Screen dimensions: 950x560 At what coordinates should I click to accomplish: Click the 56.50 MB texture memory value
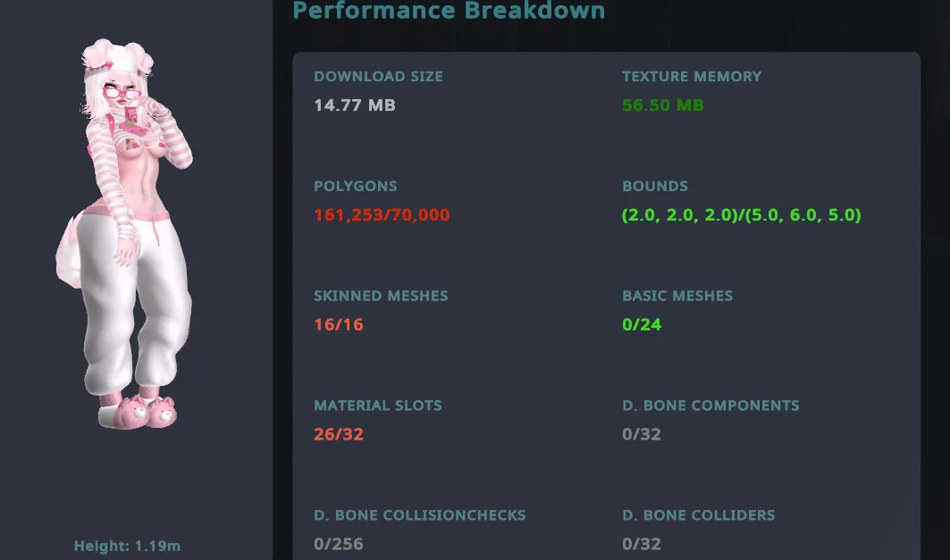663,105
